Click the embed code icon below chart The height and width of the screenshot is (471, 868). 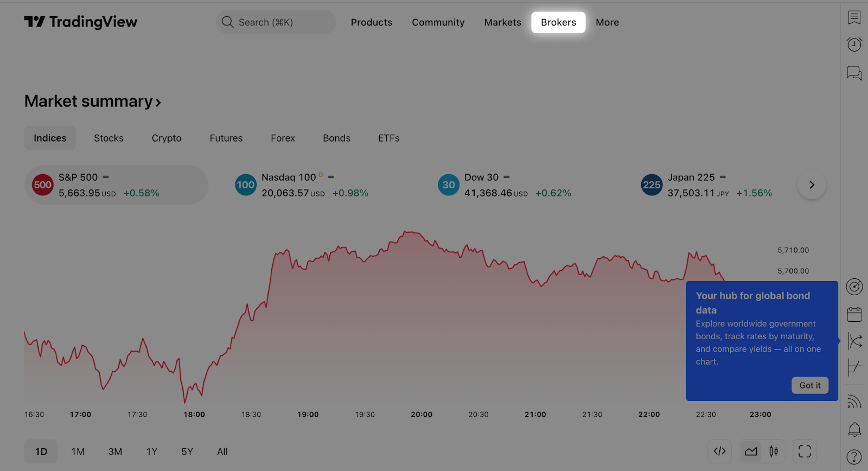point(720,451)
